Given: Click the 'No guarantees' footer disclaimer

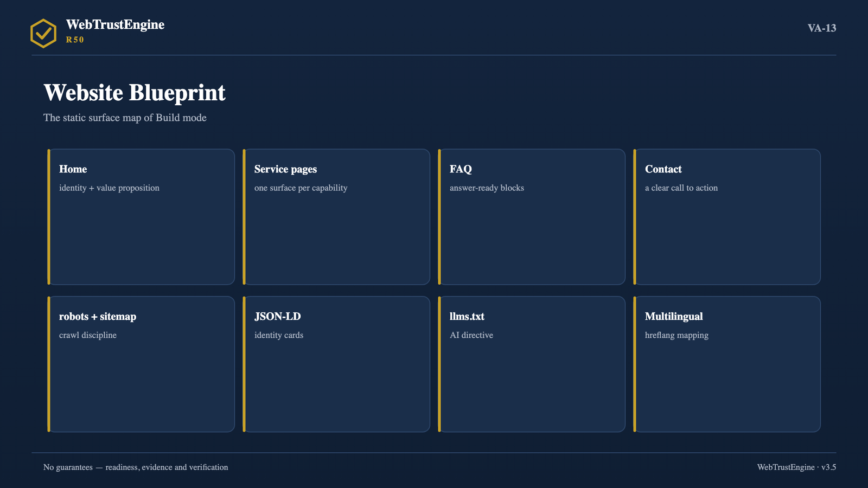Looking at the screenshot, I should click(x=136, y=467).
